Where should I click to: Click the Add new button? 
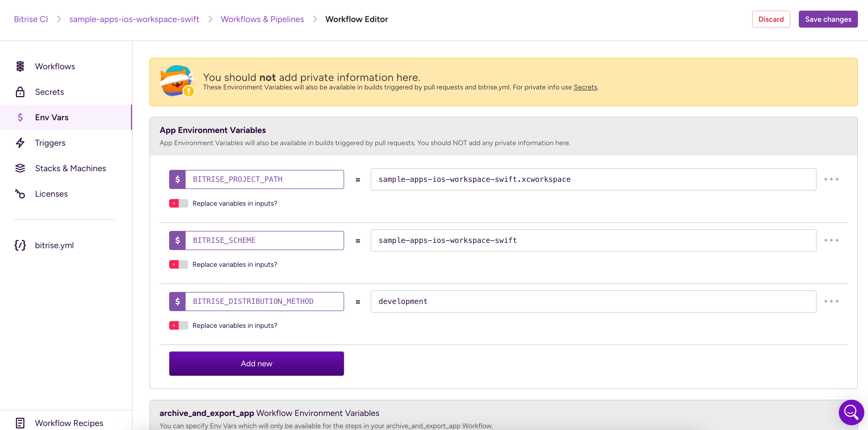256,363
